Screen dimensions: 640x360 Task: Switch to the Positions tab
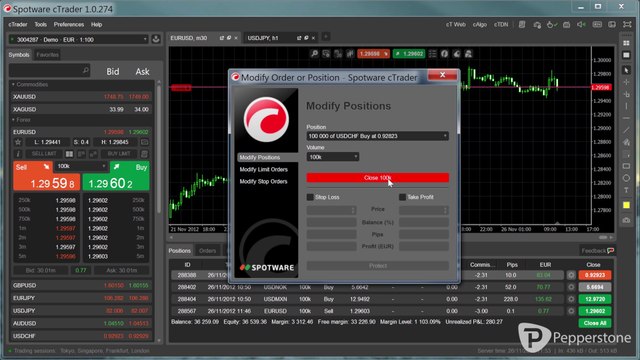[x=180, y=251]
